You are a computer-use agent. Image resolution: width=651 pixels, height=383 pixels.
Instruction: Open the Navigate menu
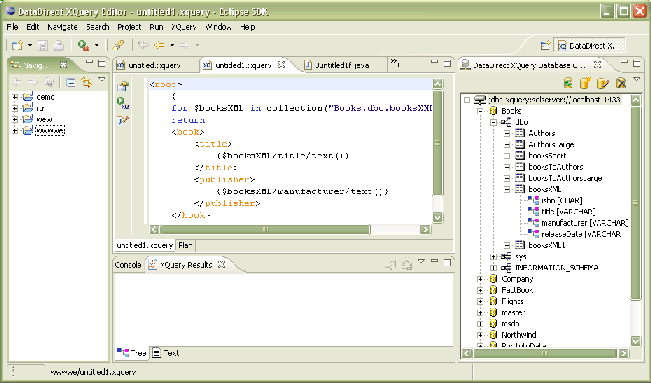point(62,27)
